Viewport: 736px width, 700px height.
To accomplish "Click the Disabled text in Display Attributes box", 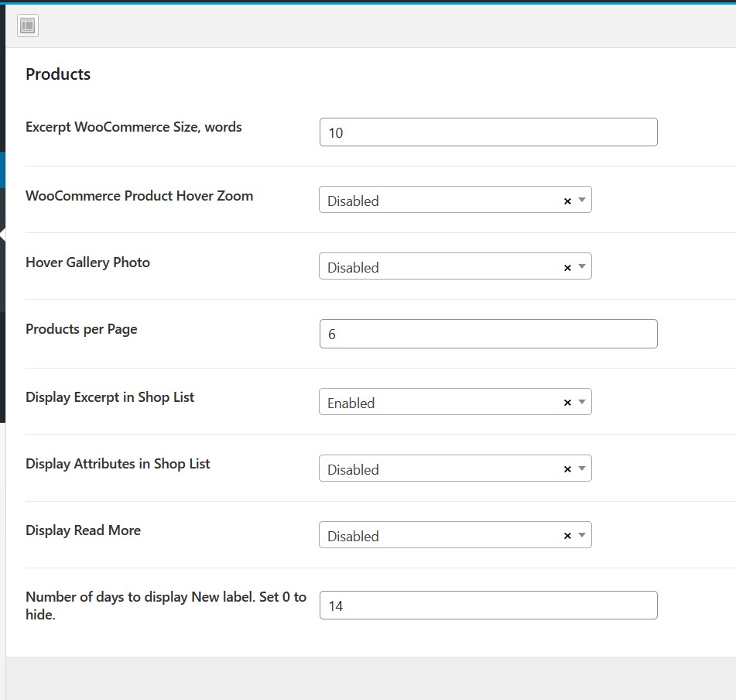I will [353, 469].
